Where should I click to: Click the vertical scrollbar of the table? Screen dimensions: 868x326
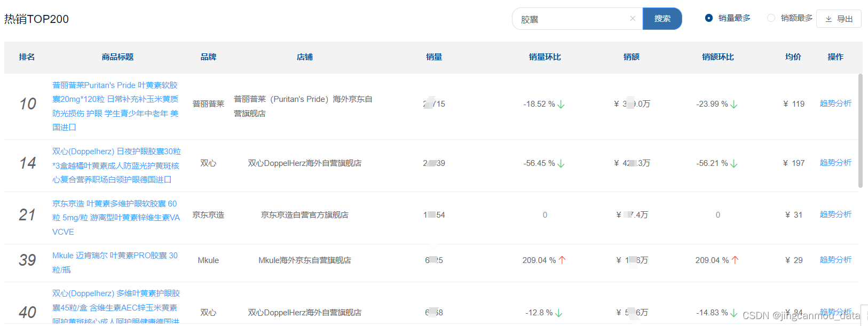pos(860,131)
